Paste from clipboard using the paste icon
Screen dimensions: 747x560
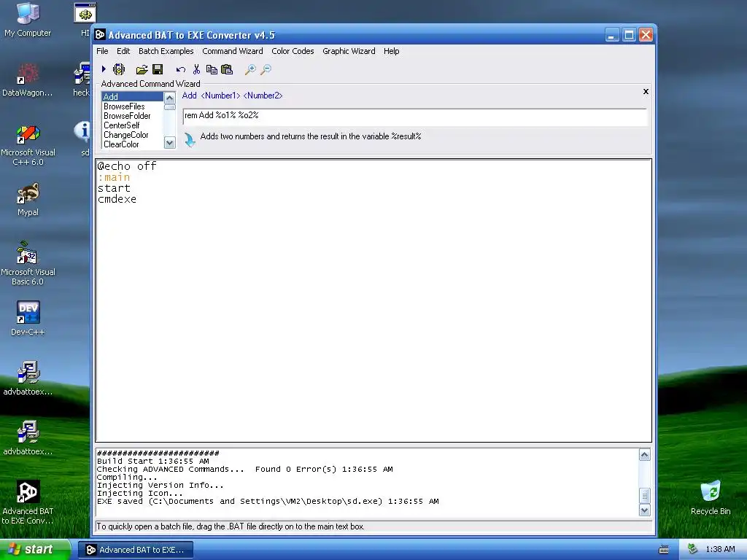coord(227,69)
